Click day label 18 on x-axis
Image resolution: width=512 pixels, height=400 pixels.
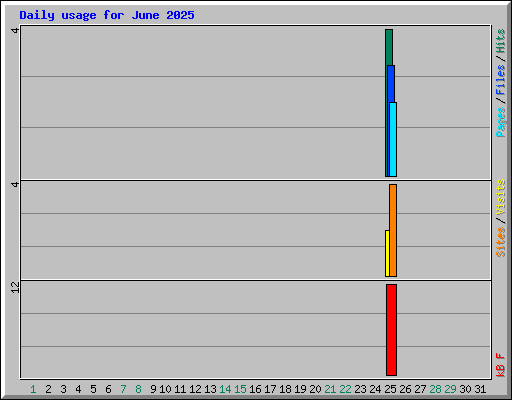click(x=285, y=389)
